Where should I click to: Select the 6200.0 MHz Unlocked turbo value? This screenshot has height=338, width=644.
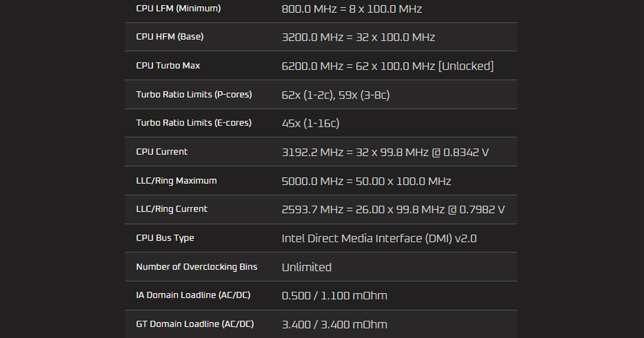pos(387,66)
